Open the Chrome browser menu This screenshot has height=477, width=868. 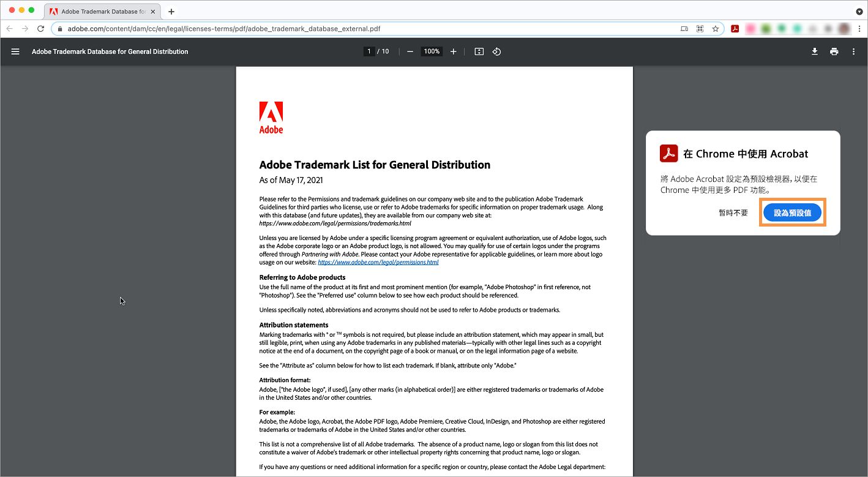click(859, 28)
